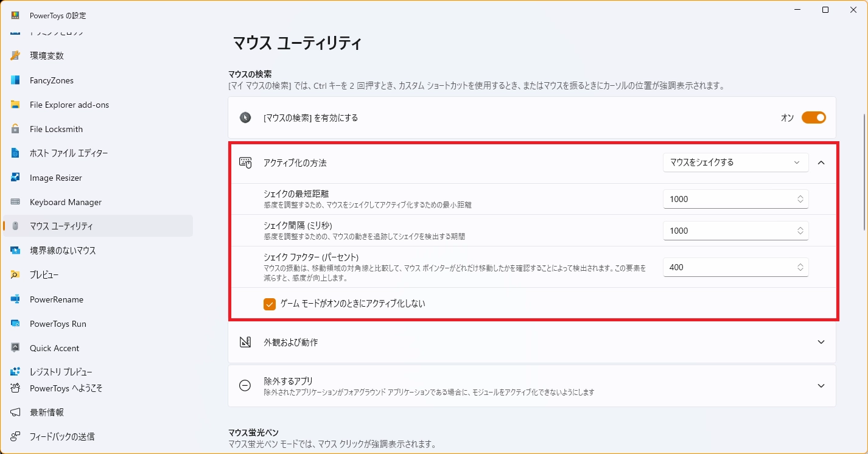Click the File Locksmith padlock icon

[x=16, y=129]
